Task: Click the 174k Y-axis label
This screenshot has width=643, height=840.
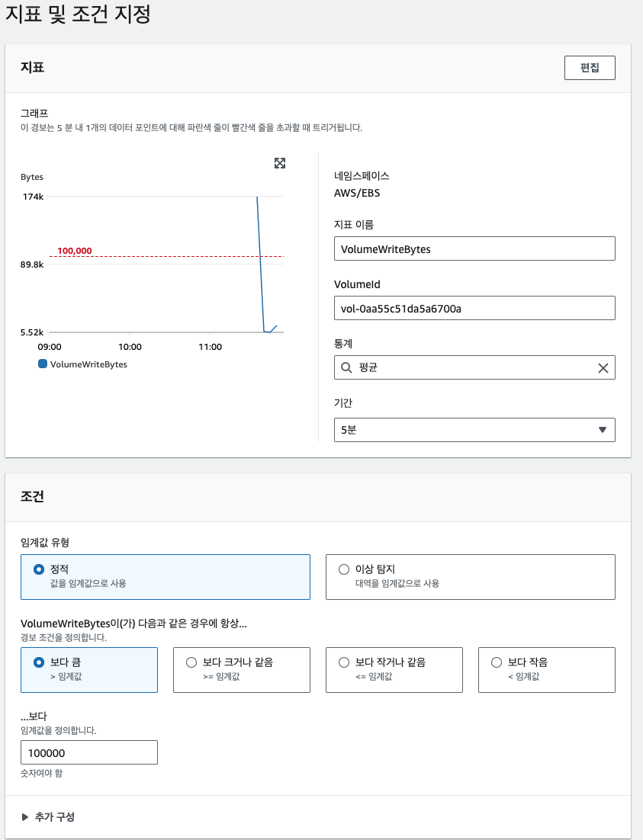Action: coord(34,197)
